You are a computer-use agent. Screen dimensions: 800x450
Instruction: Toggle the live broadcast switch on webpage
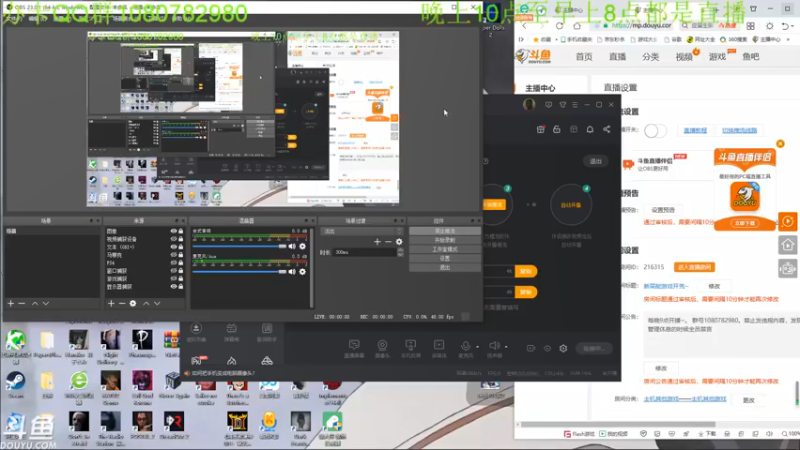click(655, 131)
